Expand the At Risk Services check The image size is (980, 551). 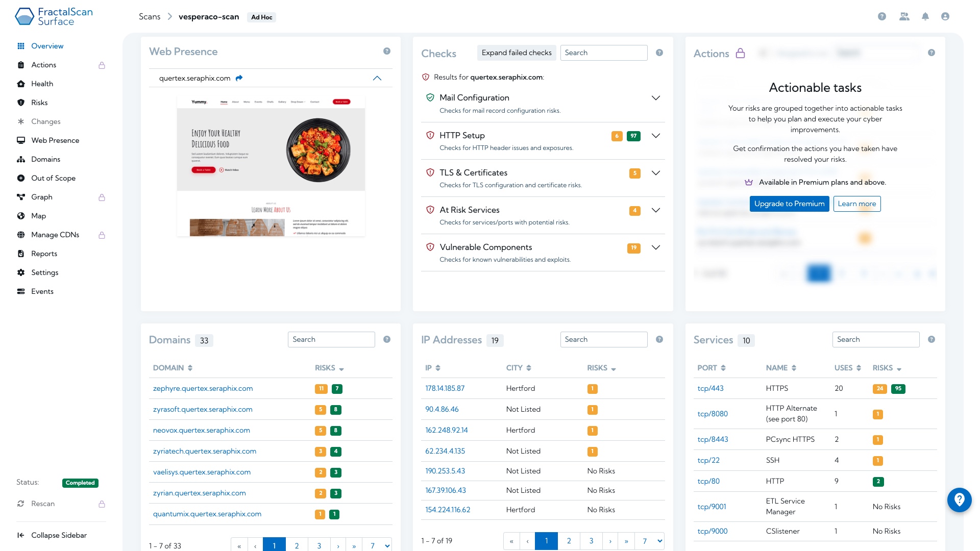click(655, 210)
